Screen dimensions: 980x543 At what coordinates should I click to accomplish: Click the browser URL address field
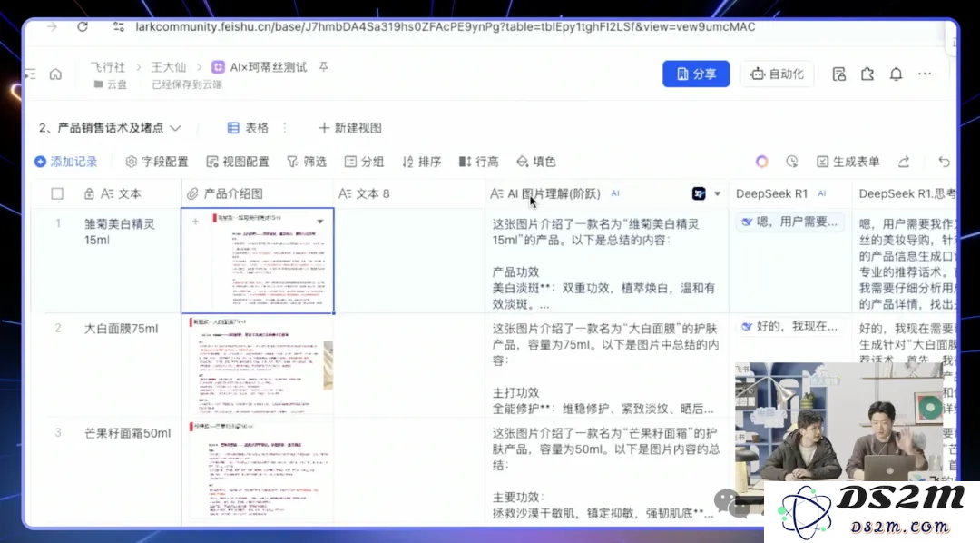click(445, 27)
